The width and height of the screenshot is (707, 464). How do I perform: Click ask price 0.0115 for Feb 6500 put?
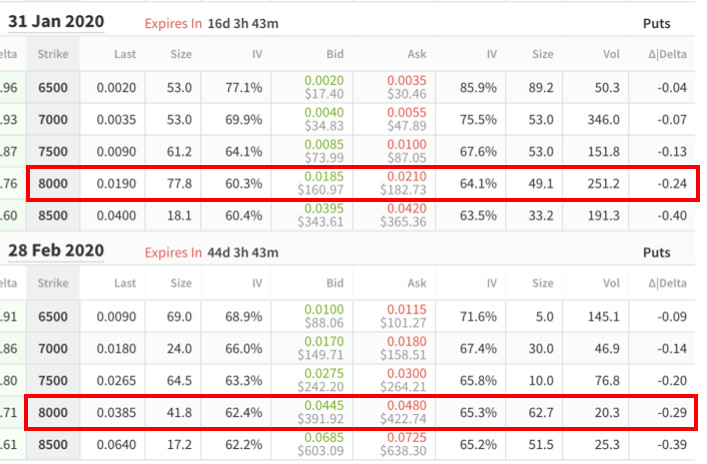click(x=406, y=309)
